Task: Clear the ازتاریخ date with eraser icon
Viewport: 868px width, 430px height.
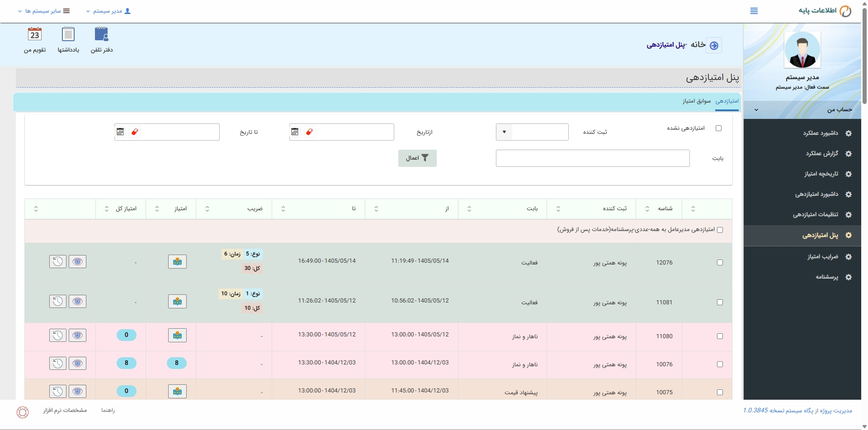Action: click(x=309, y=132)
